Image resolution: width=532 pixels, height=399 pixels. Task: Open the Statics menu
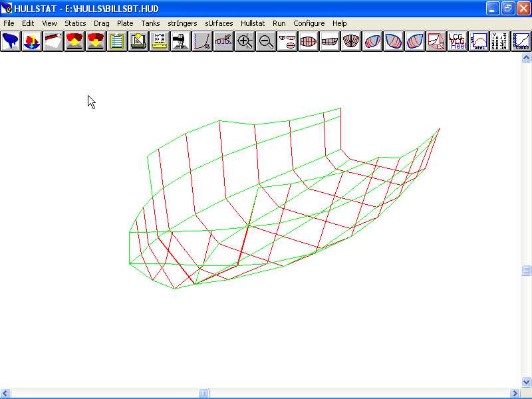coord(75,23)
